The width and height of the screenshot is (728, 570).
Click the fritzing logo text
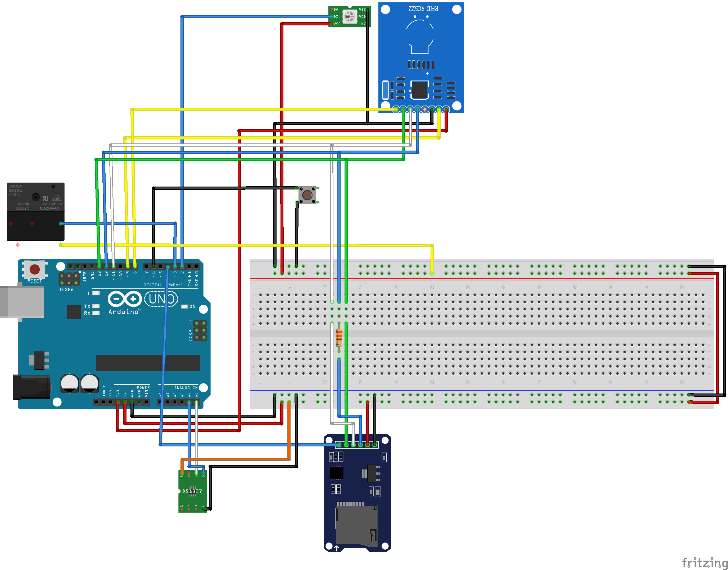[704, 562]
